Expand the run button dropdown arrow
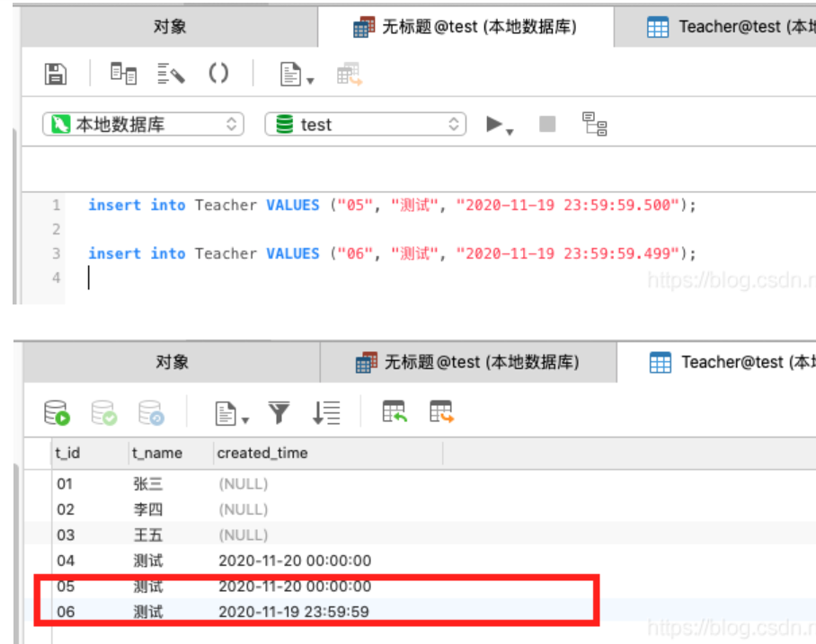The image size is (816, 644). tap(510, 132)
